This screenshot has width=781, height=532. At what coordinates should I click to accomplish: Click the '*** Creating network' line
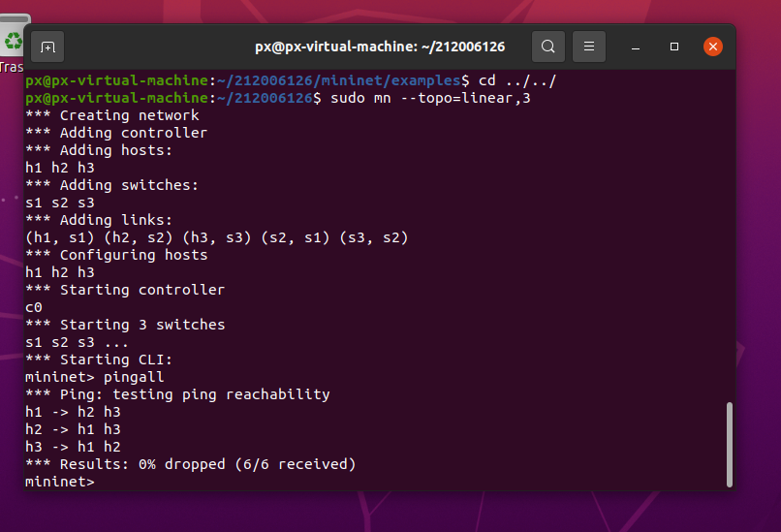point(112,115)
